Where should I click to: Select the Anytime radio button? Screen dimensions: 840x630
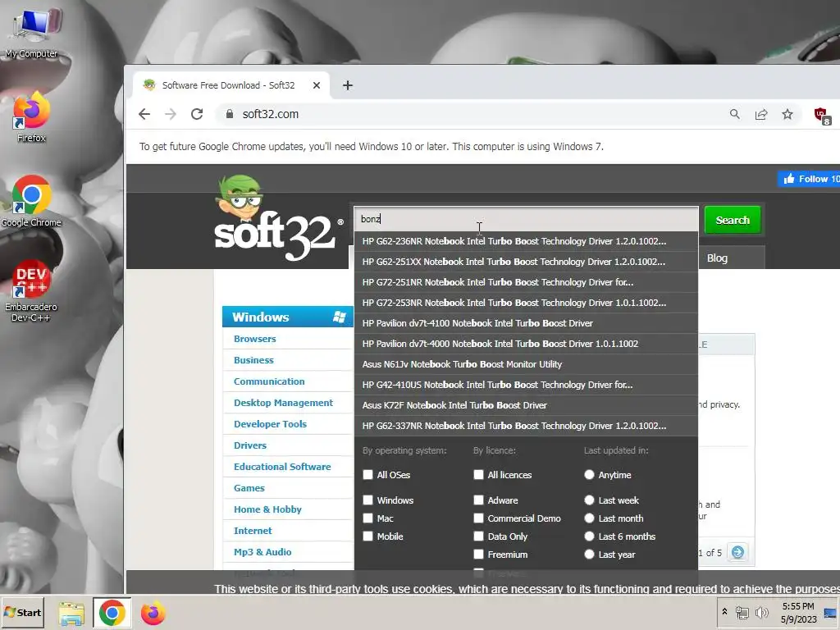[x=589, y=475]
